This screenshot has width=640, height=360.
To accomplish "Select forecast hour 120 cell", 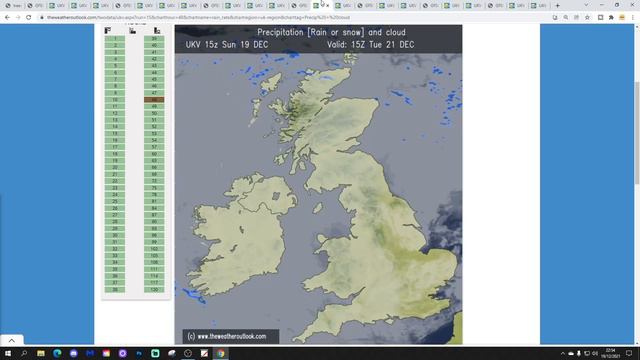I will 154,289.
